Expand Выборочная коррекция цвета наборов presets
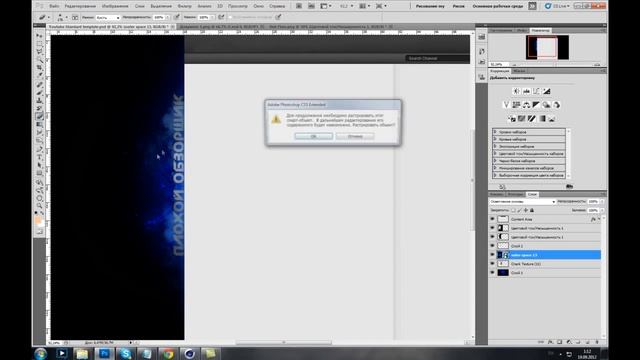640x360 pixels. (x=495, y=175)
